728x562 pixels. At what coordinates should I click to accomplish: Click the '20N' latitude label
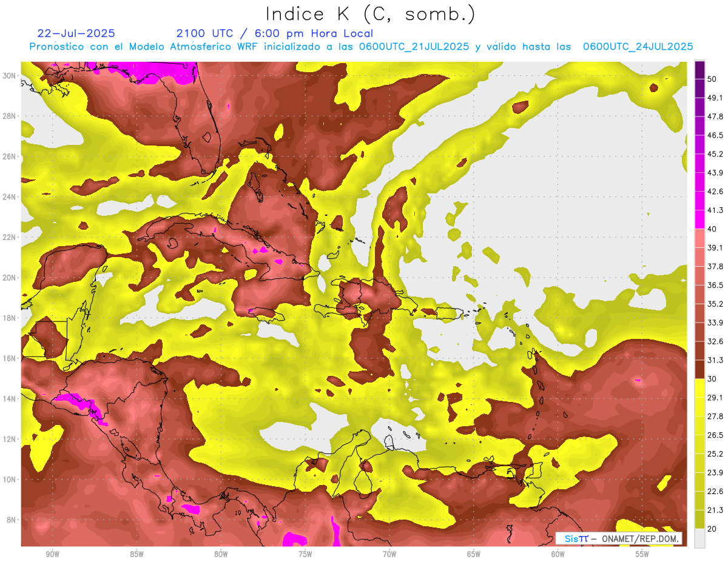(x=9, y=278)
